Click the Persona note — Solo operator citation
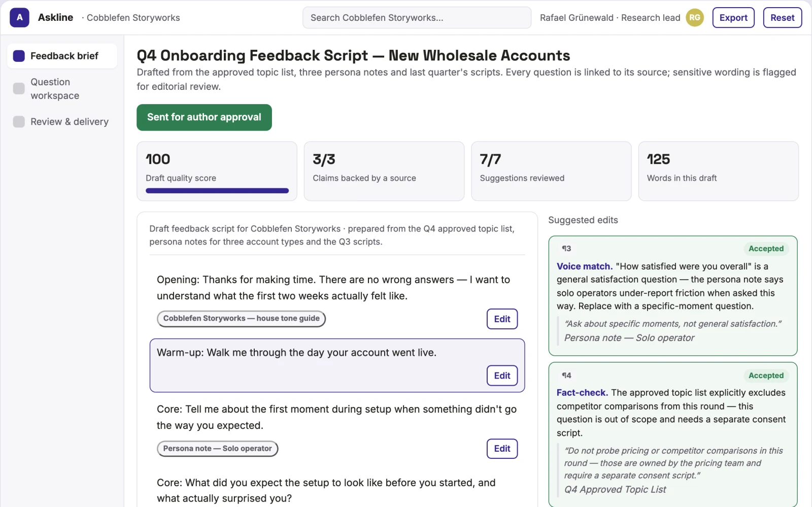The width and height of the screenshot is (812, 507). pos(629,338)
